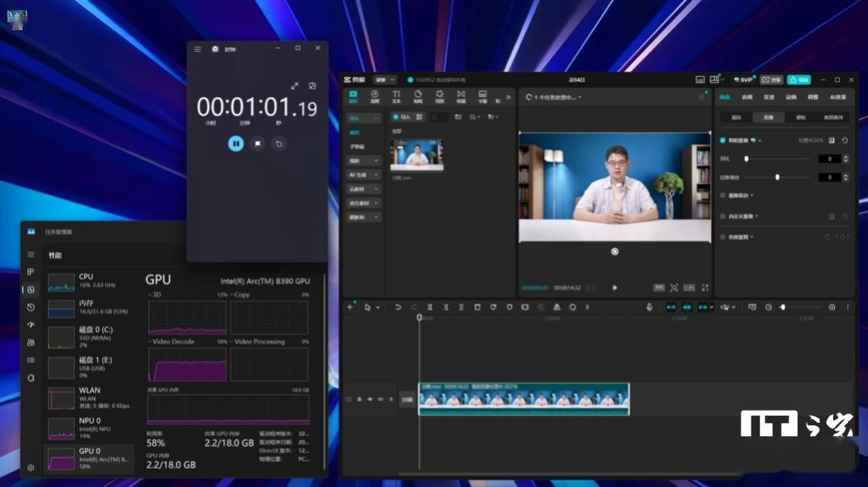Record a lap with the flag button
This screenshot has width=868, height=487.
click(257, 143)
